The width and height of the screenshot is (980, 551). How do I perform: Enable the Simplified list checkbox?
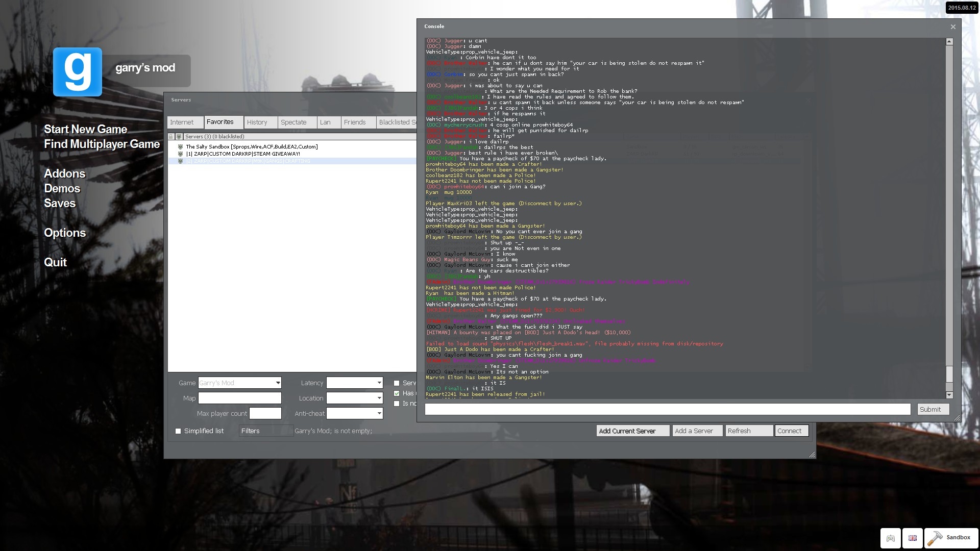click(x=178, y=431)
